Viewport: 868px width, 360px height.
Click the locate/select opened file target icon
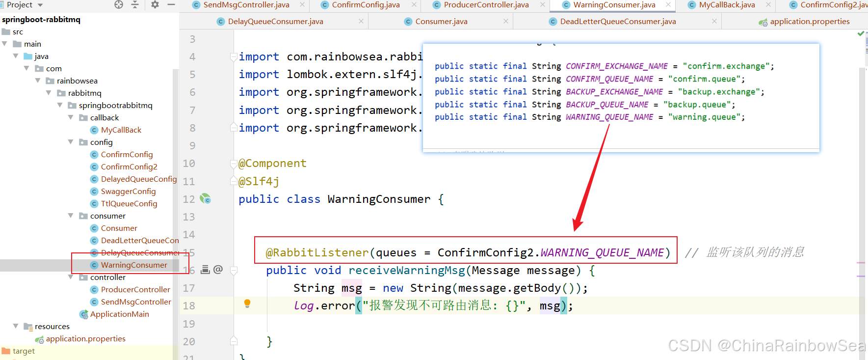(x=119, y=4)
